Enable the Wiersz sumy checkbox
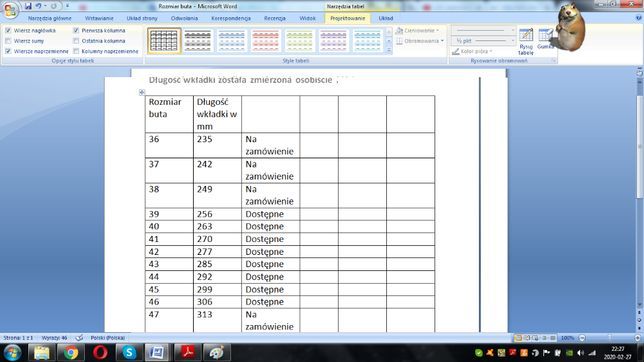This screenshot has width=644, height=362. pyautogui.click(x=8, y=41)
